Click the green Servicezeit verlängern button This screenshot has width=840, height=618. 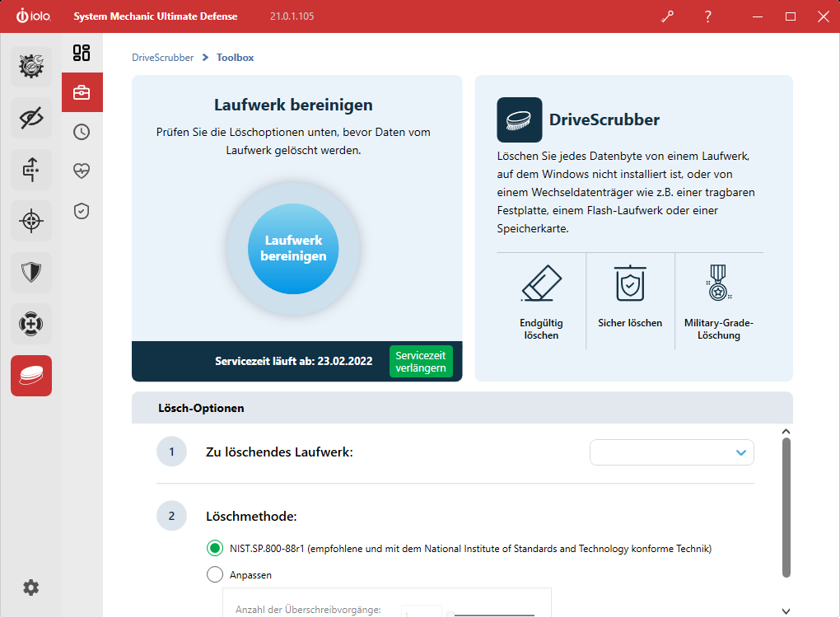[421, 361]
